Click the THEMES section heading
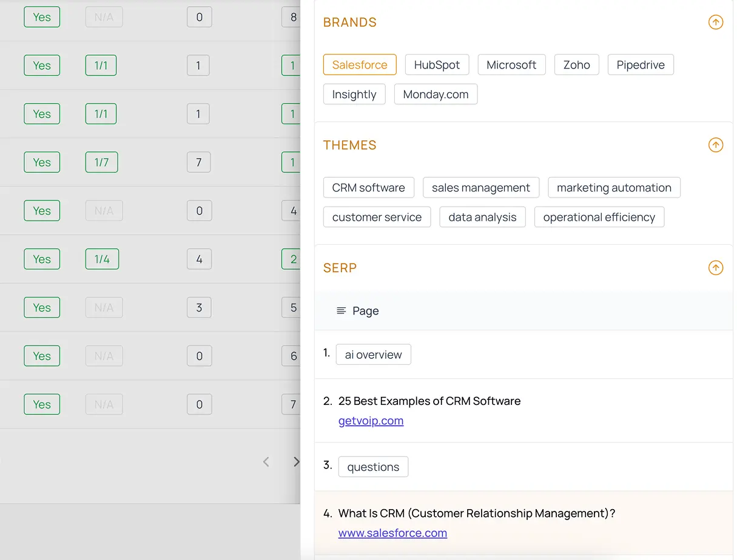Screen dimensions: 737x560 click(350, 145)
